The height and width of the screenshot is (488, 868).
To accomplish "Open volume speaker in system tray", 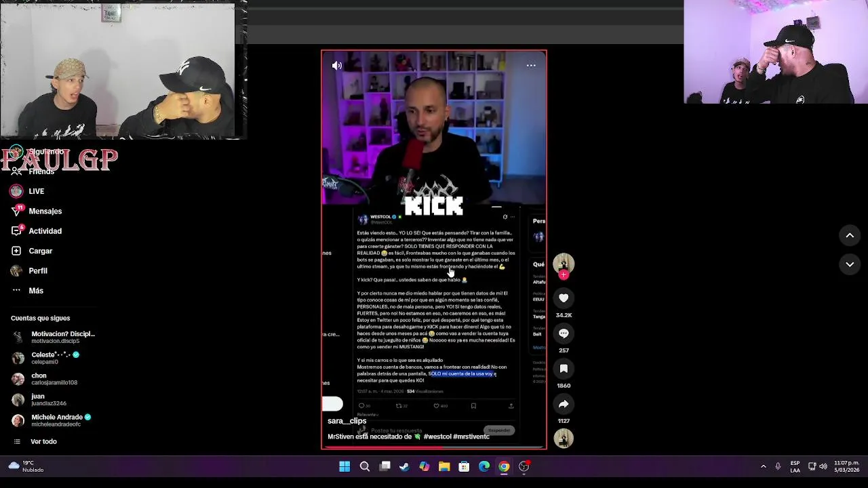I will click(x=823, y=466).
